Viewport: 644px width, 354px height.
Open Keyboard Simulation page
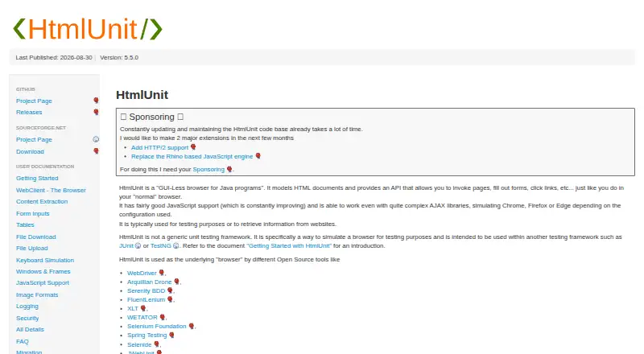(x=45, y=261)
